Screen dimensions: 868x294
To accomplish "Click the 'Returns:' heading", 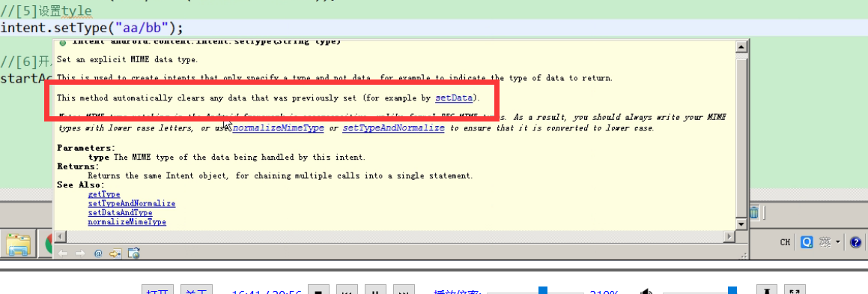I will (x=78, y=166).
